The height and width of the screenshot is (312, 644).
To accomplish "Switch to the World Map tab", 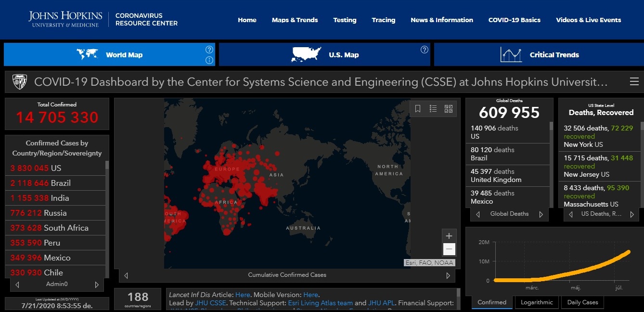I will point(109,54).
